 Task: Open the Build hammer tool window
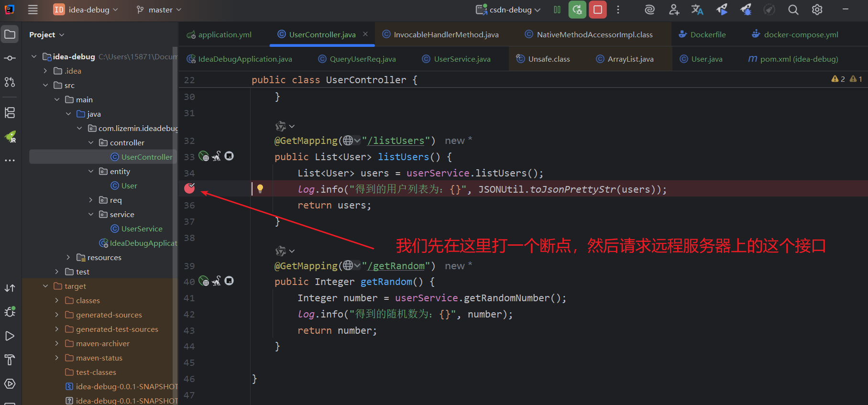10,360
